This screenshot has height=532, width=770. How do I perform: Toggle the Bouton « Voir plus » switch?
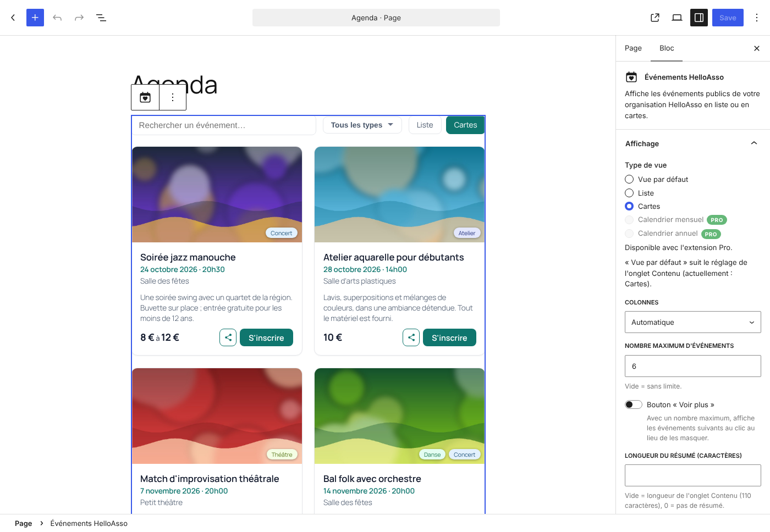634,404
